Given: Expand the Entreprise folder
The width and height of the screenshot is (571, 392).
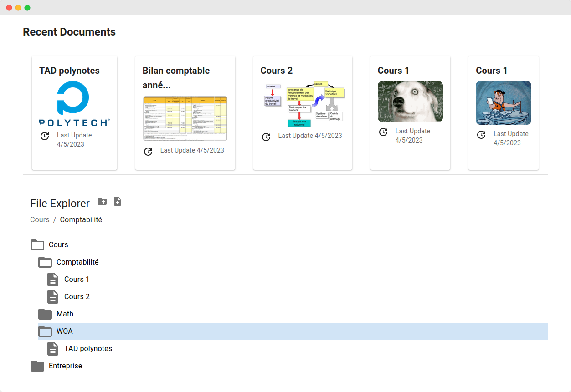Looking at the screenshot, I should [x=289, y=366].
